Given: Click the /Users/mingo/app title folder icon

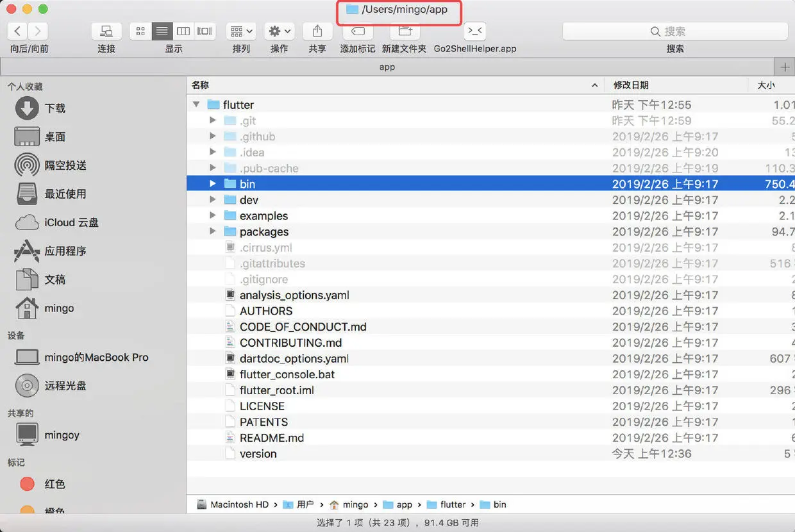Looking at the screenshot, I should [x=352, y=10].
